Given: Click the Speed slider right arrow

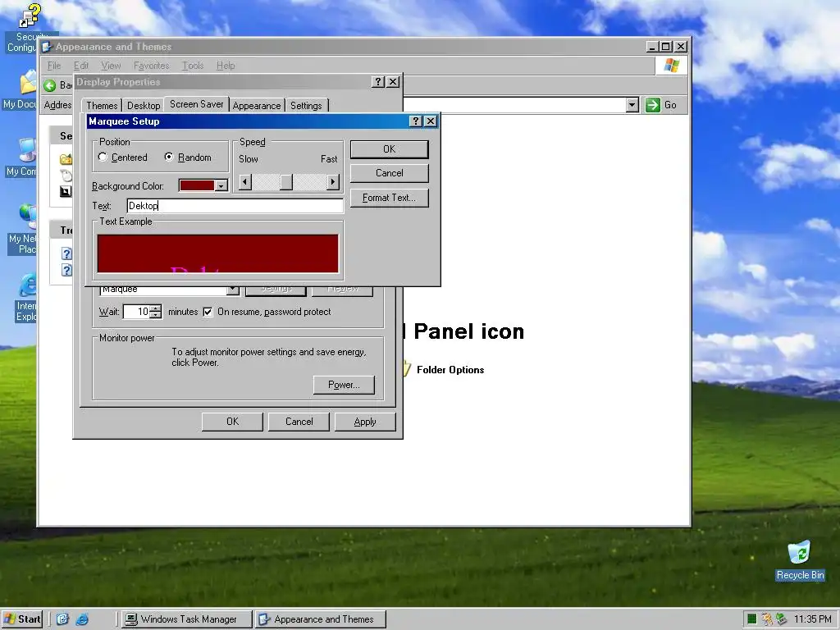Looking at the screenshot, I should click(333, 182).
